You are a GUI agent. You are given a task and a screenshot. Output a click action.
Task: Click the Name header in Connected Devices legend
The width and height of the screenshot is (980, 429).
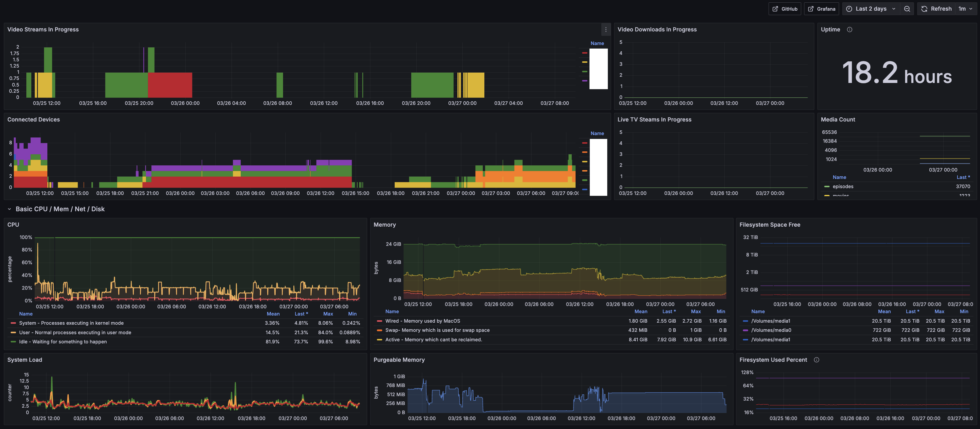(597, 133)
